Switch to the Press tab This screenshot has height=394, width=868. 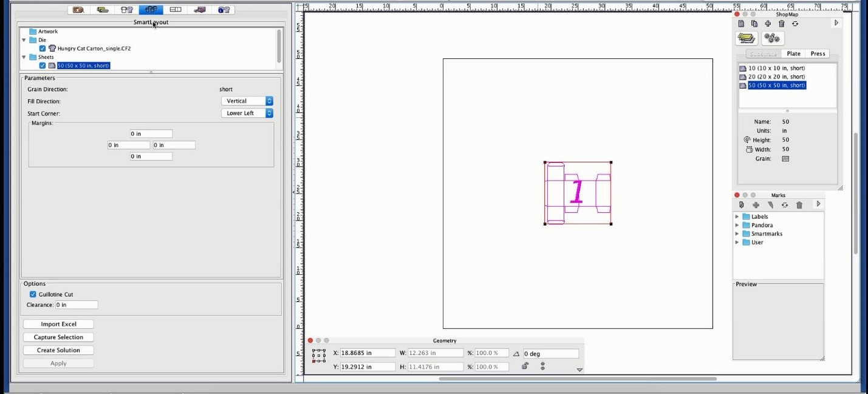818,54
